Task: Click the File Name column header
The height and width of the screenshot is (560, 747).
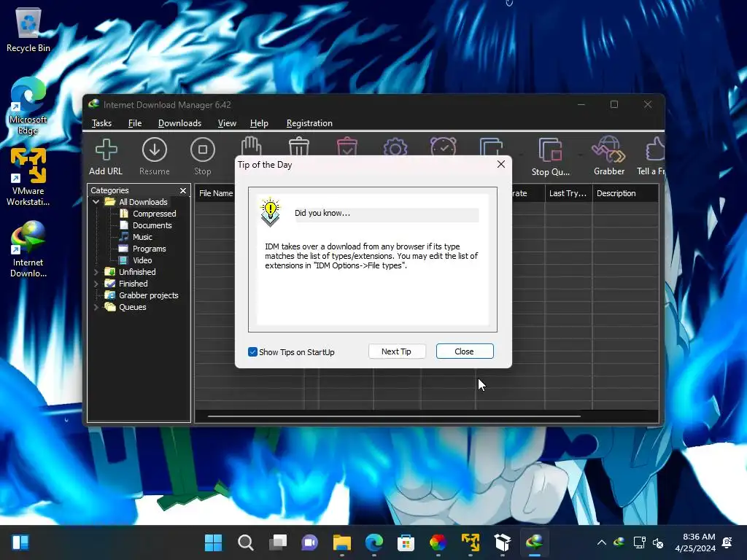Action: pyautogui.click(x=216, y=193)
